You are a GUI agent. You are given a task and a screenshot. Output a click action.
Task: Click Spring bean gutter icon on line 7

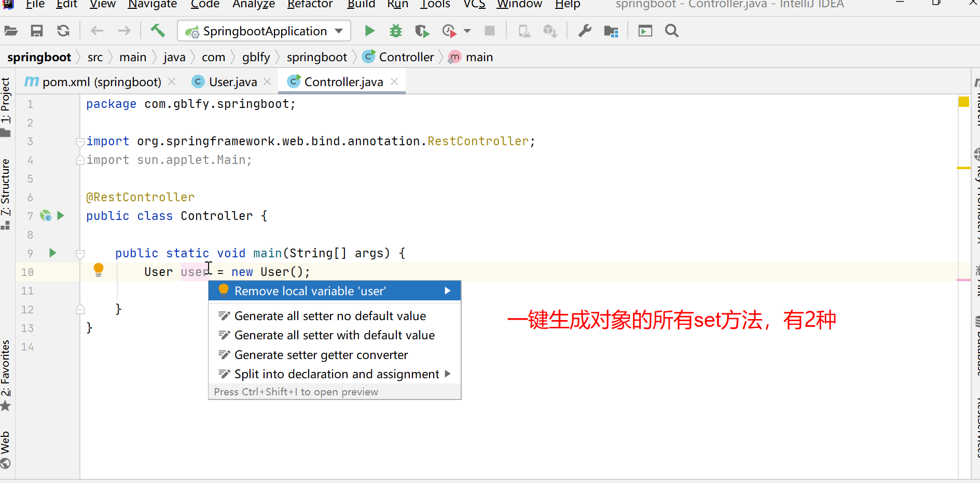(46, 215)
